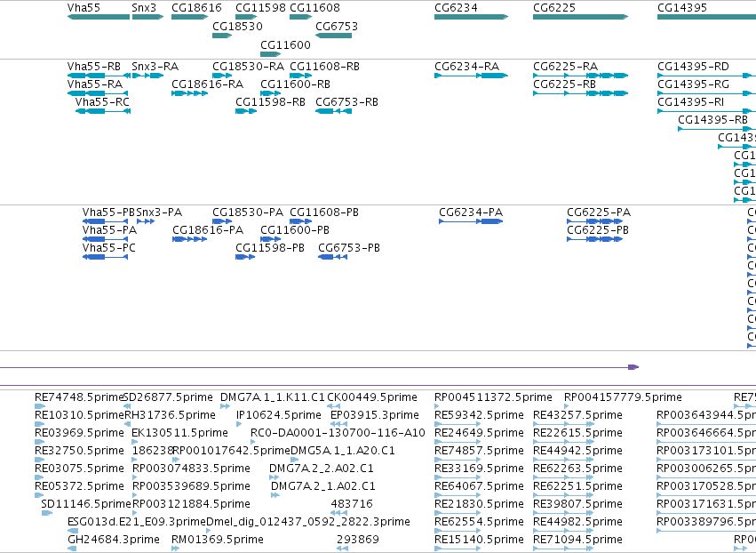
Task: Click protein CG6225-PA
Action: [x=599, y=212]
